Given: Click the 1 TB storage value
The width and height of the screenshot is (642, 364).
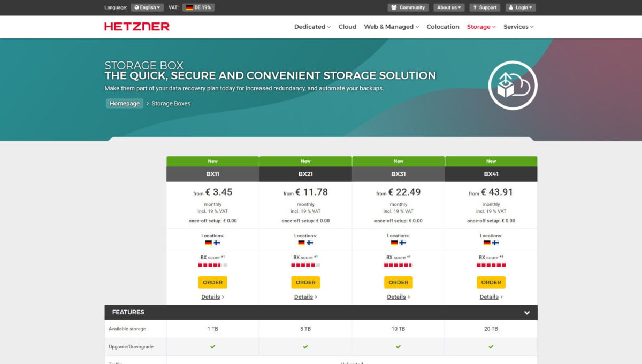Looking at the screenshot, I should click(213, 329).
